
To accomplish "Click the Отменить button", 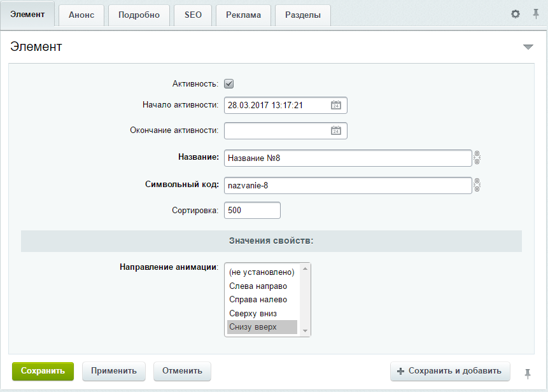I will 183,371.
